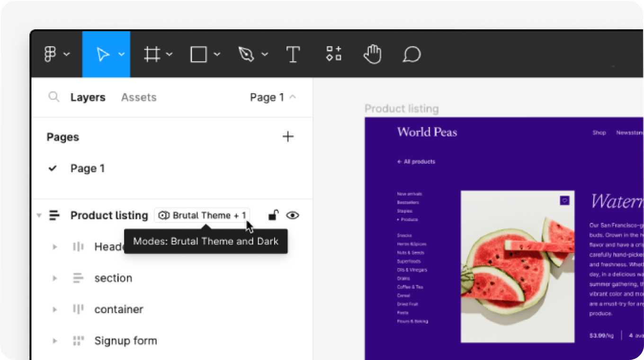Click the watermelon product image
This screenshot has height=360, width=644.
coord(518,266)
